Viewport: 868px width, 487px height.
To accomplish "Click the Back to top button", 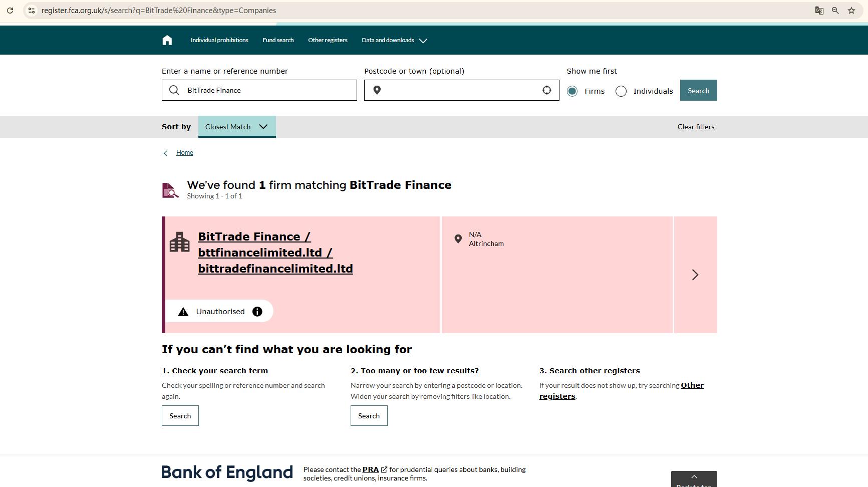I will tap(694, 479).
